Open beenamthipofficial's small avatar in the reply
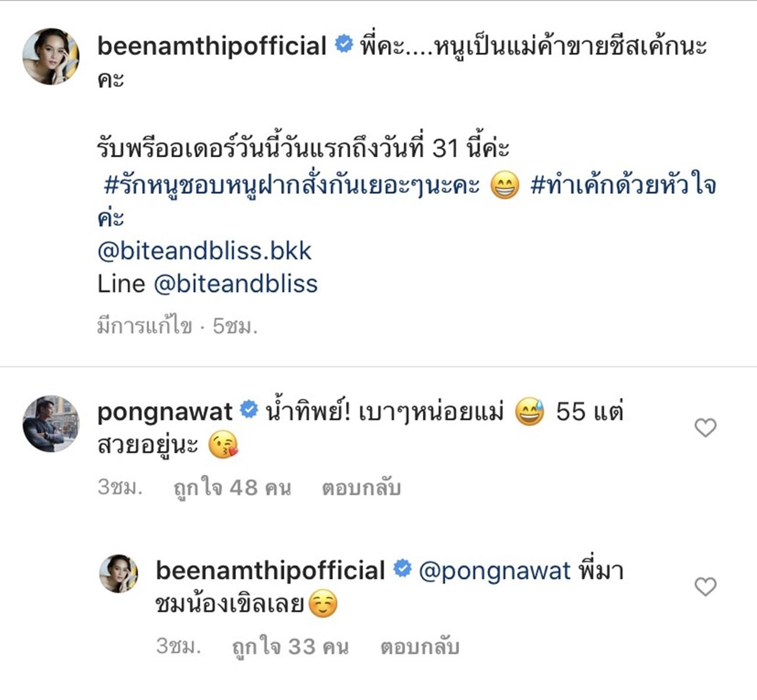The image size is (757, 700). [119, 573]
